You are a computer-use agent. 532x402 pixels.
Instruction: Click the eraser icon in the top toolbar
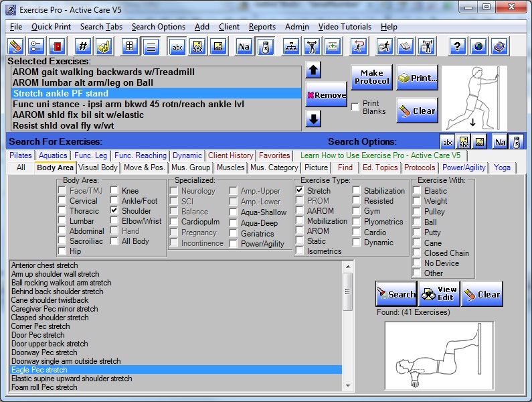pos(15,46)
